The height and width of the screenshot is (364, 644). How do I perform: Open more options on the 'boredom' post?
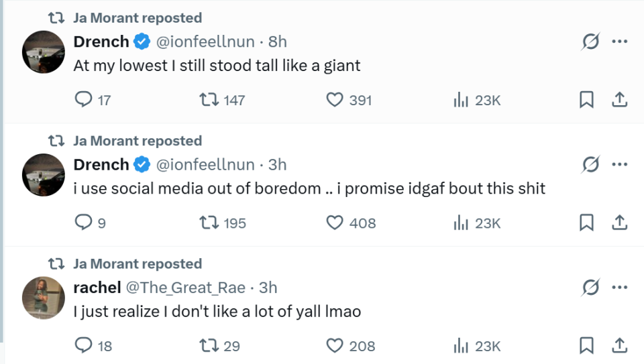coord(619,164)
